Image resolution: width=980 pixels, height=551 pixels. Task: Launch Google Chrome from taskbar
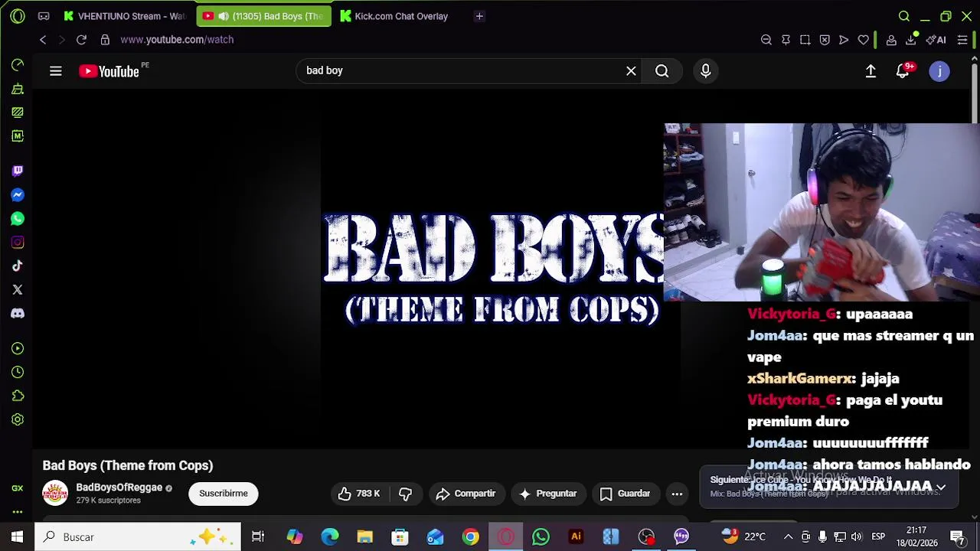tap(471, 537)
